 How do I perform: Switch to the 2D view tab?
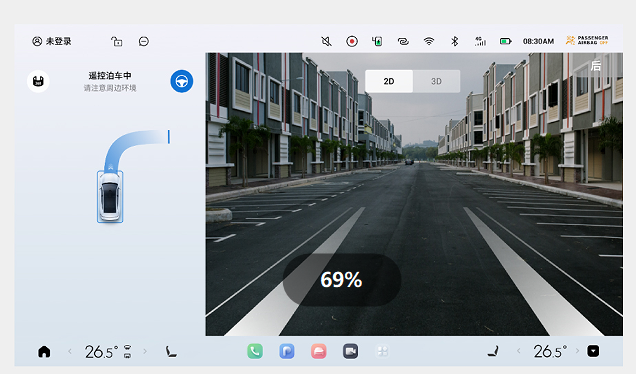pyautogui.click(x=389, y=81)
